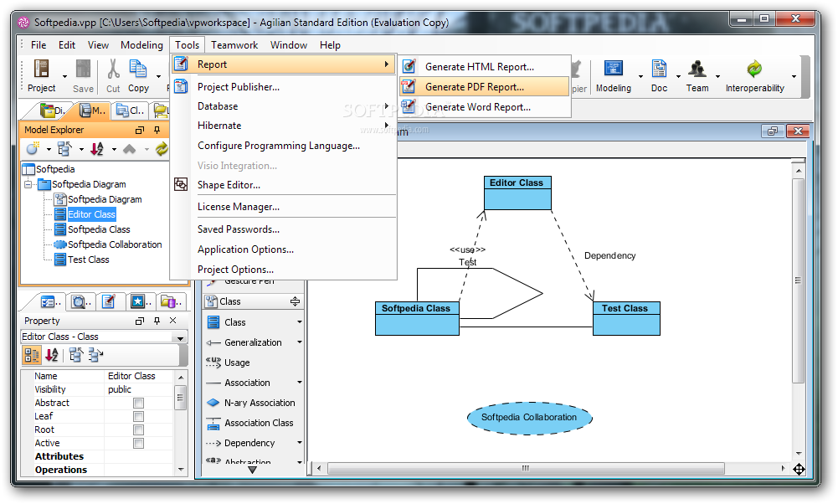Pin the Model Explorer panel
Image resolution: width=838 pixels, height=504 pixels.
point(157,130)
